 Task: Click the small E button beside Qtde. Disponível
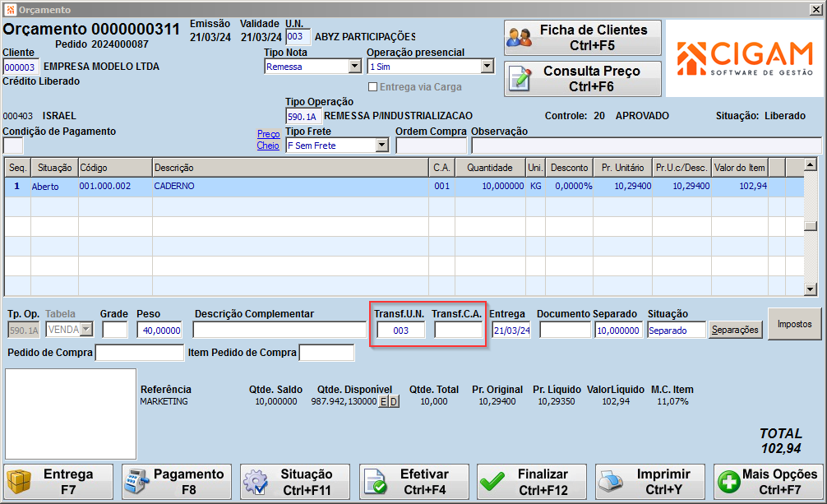(383, 401)
